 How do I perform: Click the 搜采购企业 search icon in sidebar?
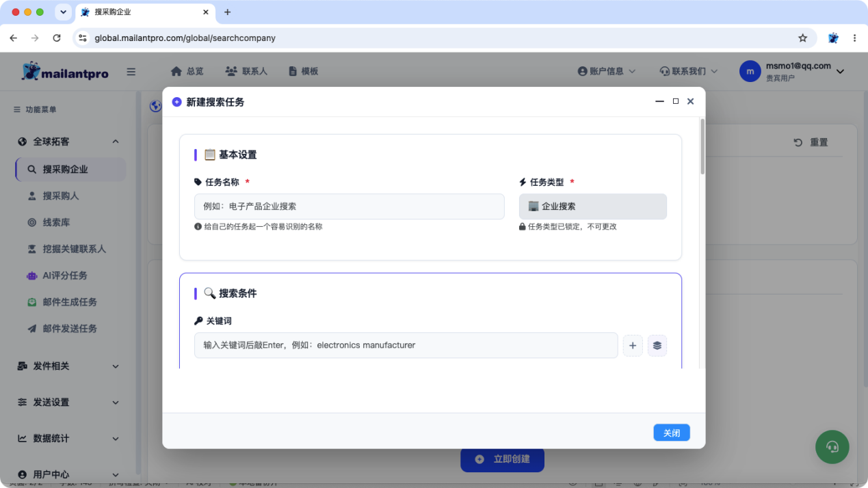click(x=31, y=170)
